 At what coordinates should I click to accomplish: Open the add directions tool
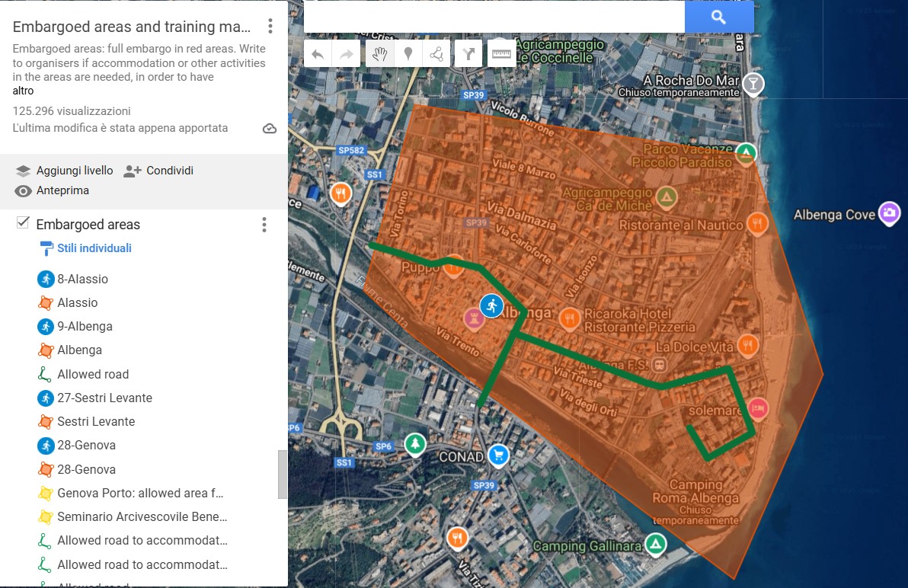click(x=468, y=54)
